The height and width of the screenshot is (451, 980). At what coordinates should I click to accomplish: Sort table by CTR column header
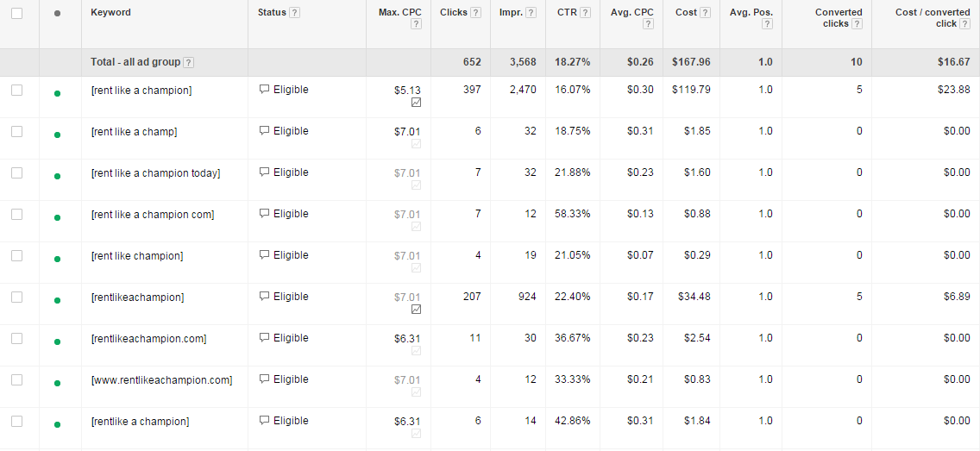[x=567, y=12]
